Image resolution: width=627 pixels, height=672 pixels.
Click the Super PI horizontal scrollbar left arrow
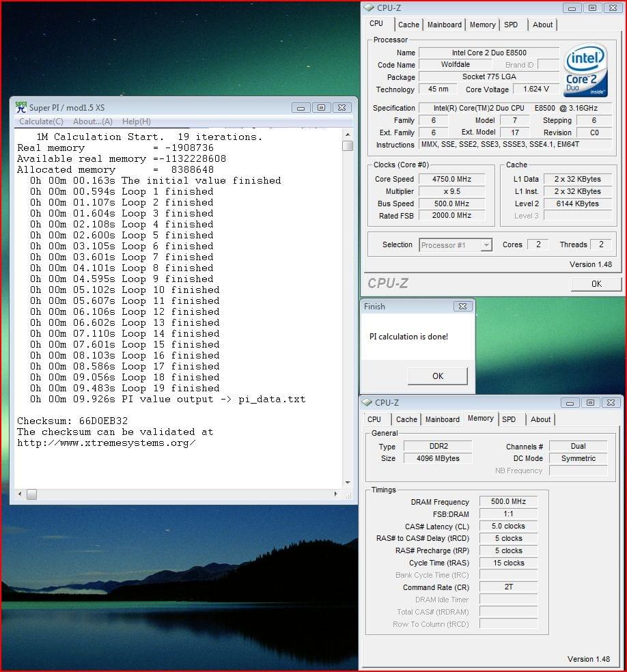(x=20, y=494)
